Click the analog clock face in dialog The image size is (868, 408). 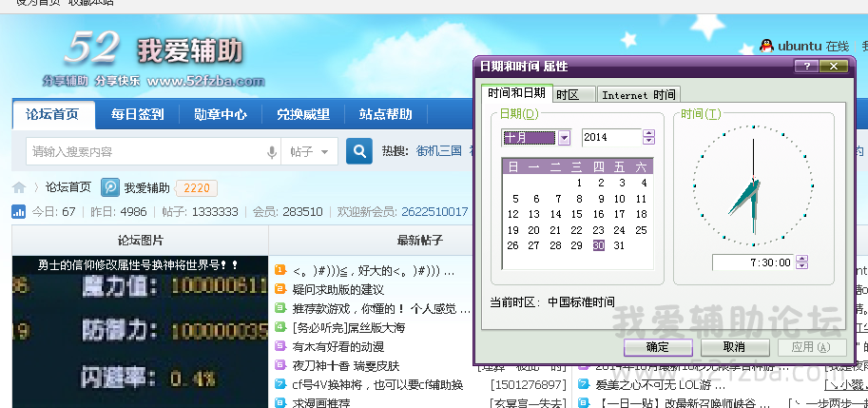click(x=753, y=185)
